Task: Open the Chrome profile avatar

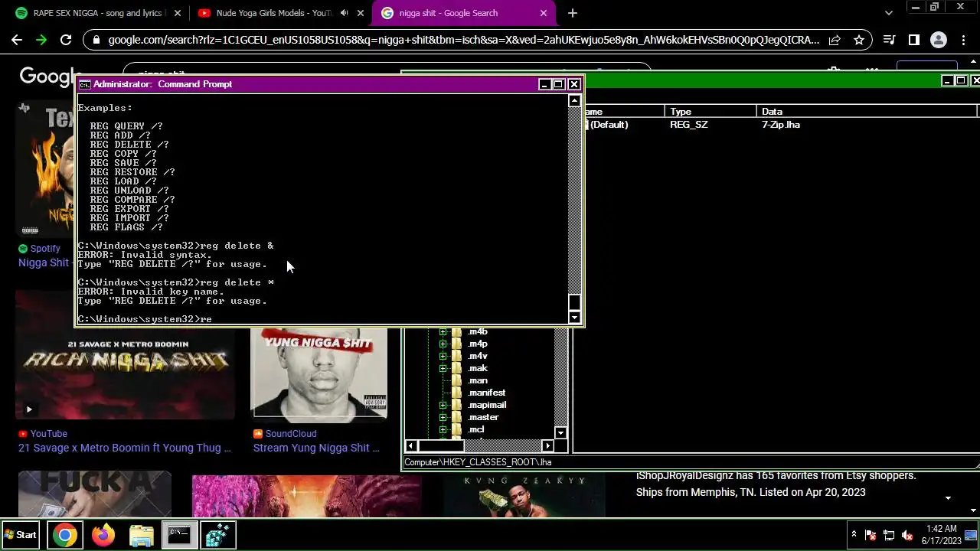Action: [x=938, y=40]
